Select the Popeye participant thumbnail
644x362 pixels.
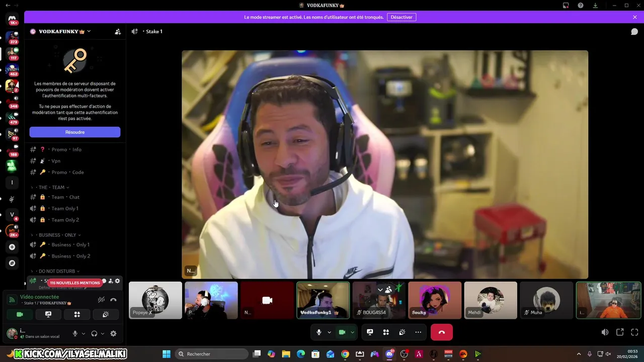(x=155, y=300)
